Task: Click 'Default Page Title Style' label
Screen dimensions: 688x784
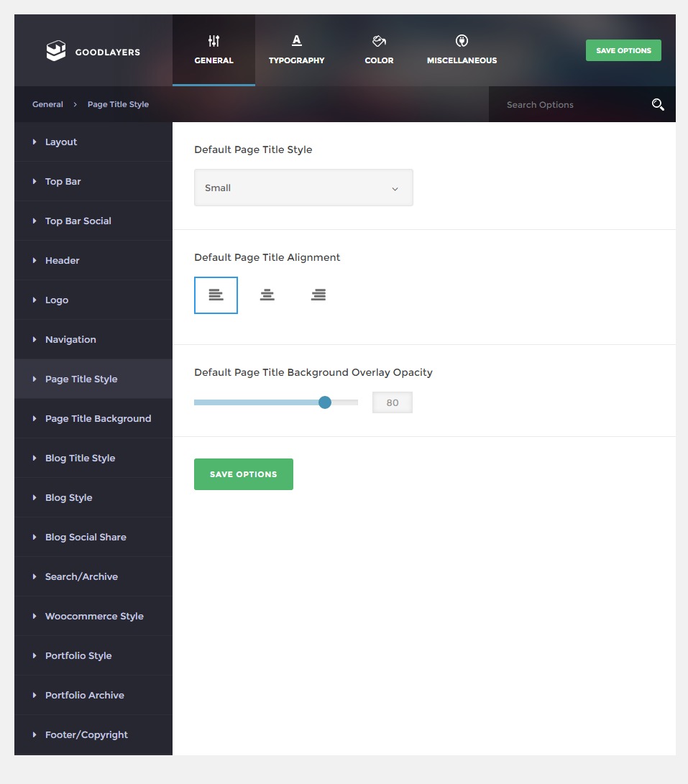Action: (253, 149)
